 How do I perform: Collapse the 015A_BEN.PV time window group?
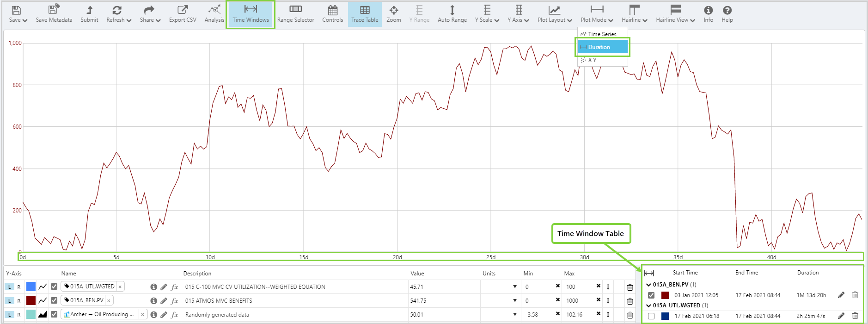click(x=648, y=285)
